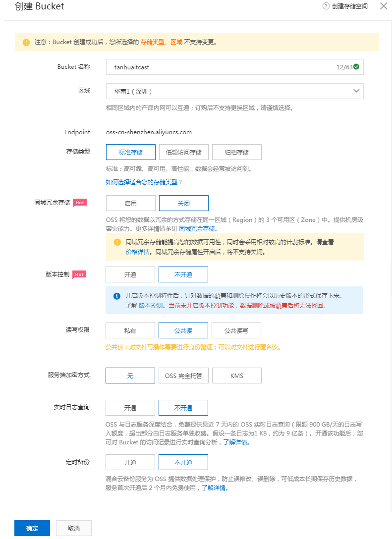Choose 开通 for 实时日志查询

(130, 408)
